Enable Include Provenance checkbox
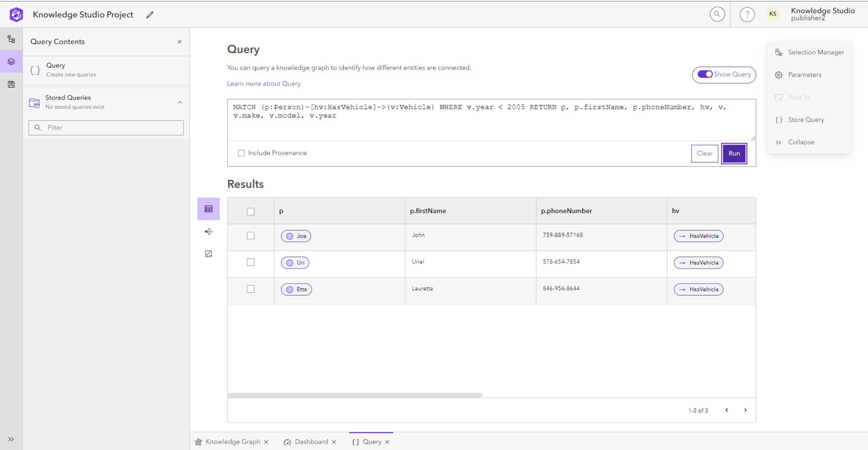 coord(241,153)
